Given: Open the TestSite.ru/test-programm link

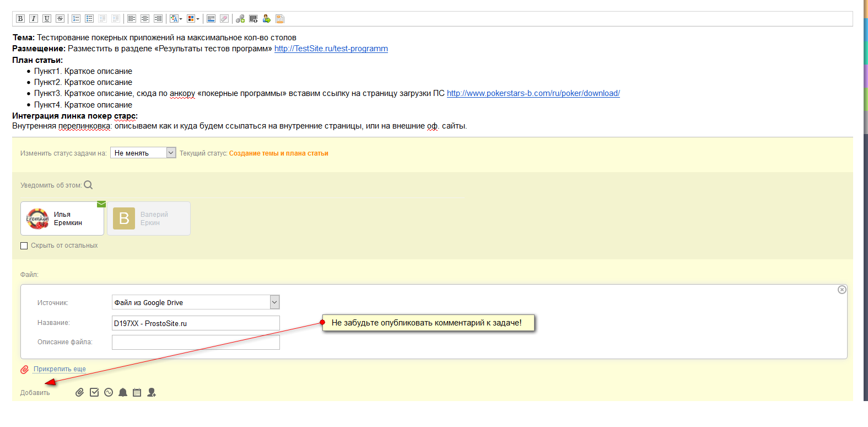Looking at the screenshot, I should pyautogui.click(x=331, y=49).
